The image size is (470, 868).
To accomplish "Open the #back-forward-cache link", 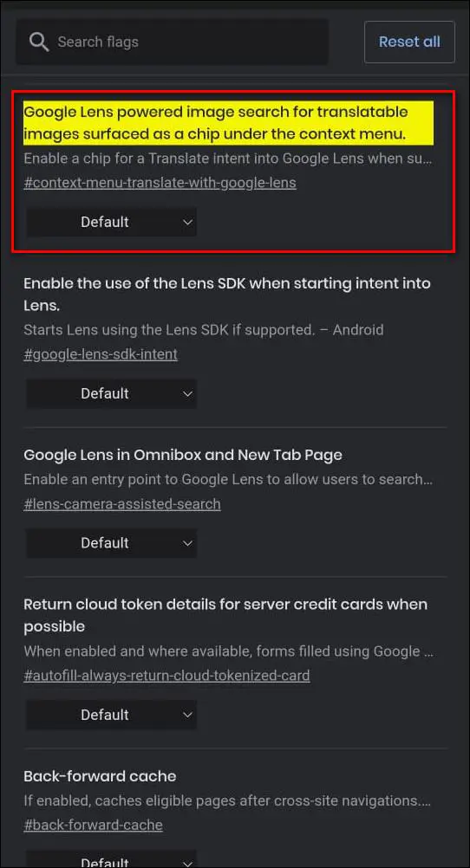I will 93,825.
